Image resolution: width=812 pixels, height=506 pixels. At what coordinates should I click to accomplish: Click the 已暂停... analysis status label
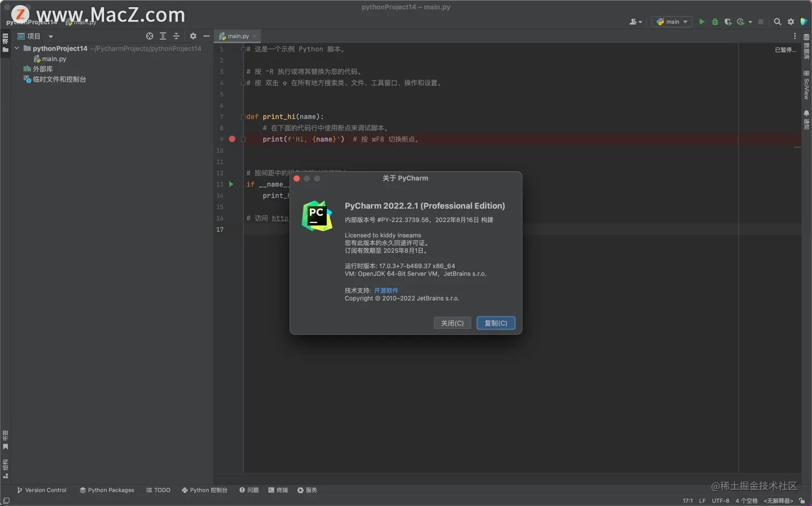click(785, 49)
